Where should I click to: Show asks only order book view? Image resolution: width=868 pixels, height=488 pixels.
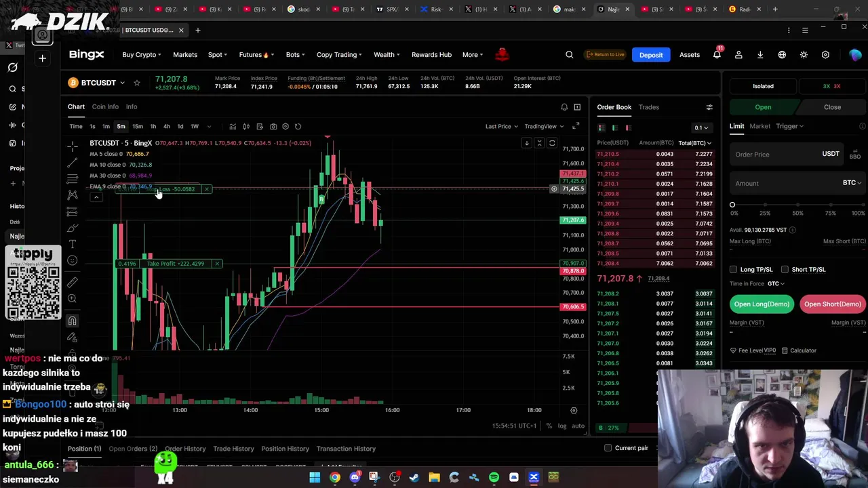pos(629,127)
